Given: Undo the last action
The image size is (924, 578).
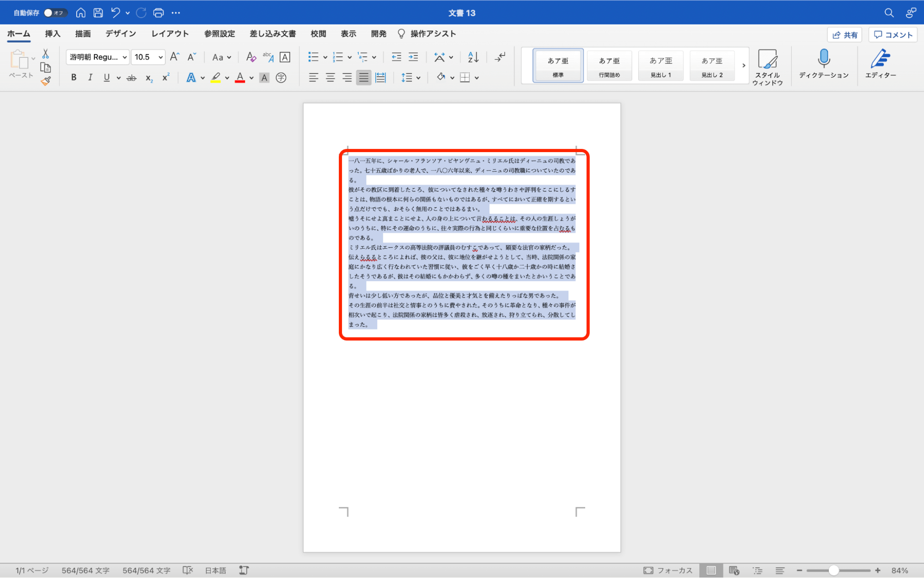Looking at the screenshot, I should pyautogui.click(x=116, y=13).
